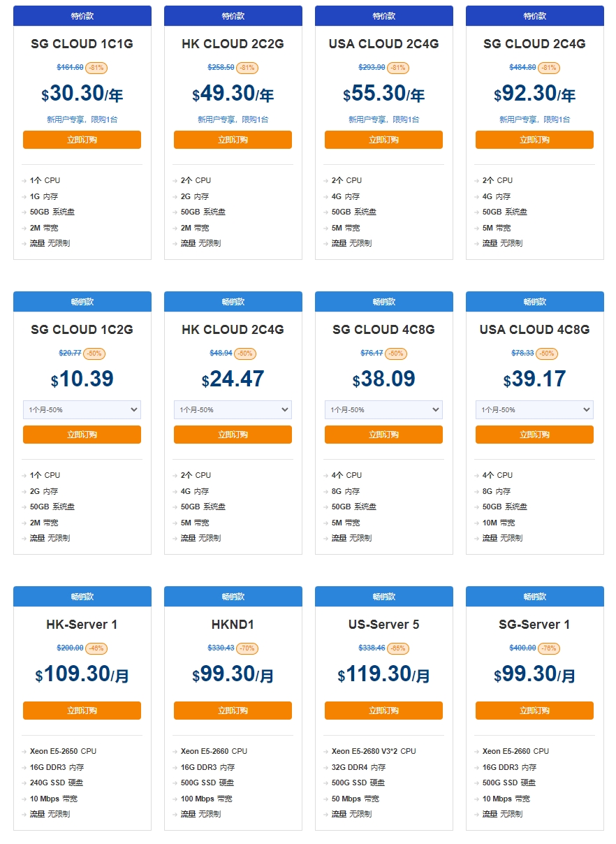This screenshot has height=844, width=616.
Task: Select the HK-Server 1 plan title
Action: 82,625
